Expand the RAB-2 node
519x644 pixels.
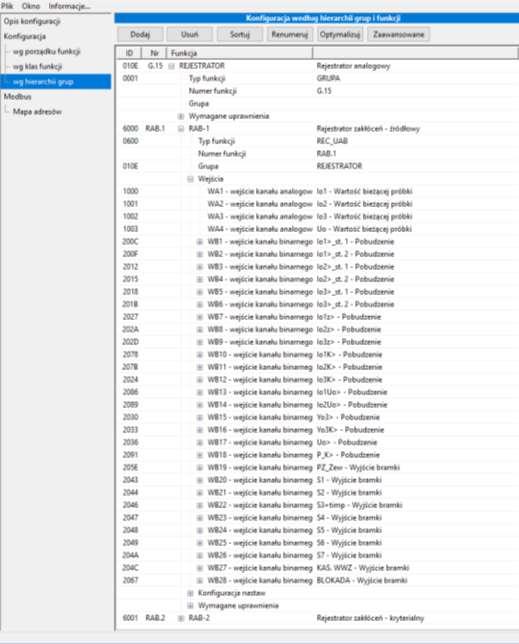pyautogui.click(x=181, y=619)
